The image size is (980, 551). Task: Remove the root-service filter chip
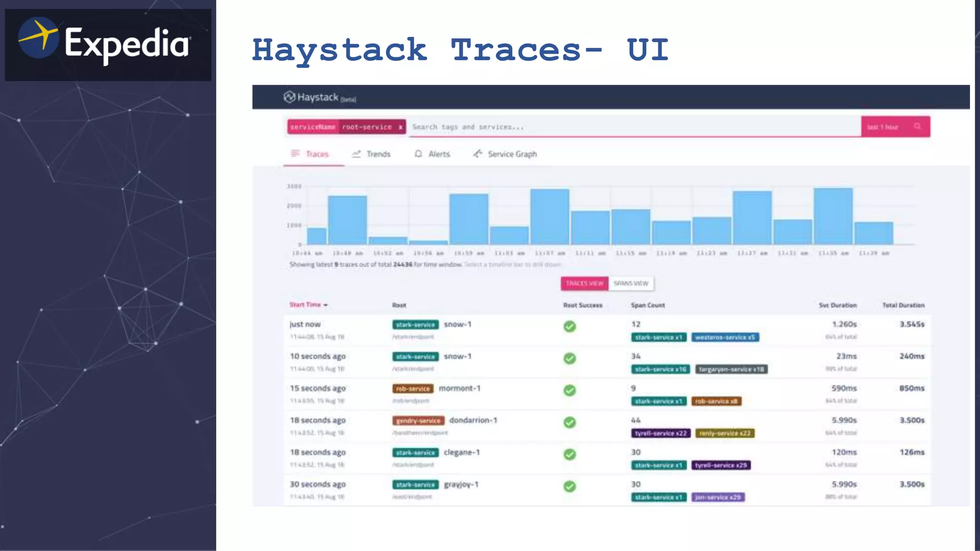[401, 127]
